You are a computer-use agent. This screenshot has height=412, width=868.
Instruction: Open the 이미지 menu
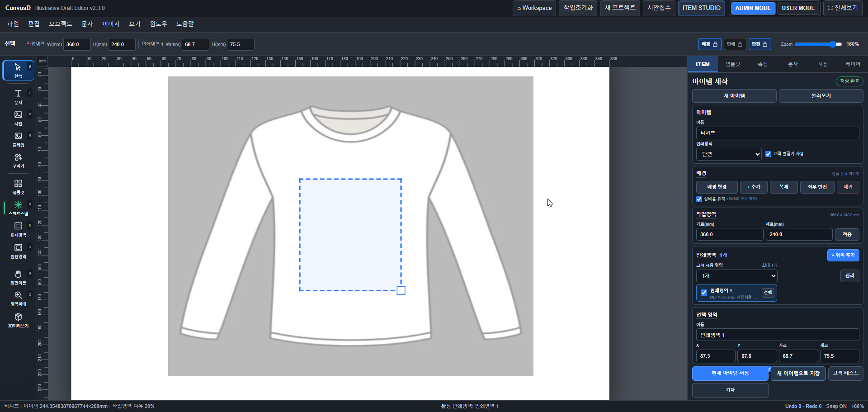click(111, 24)
